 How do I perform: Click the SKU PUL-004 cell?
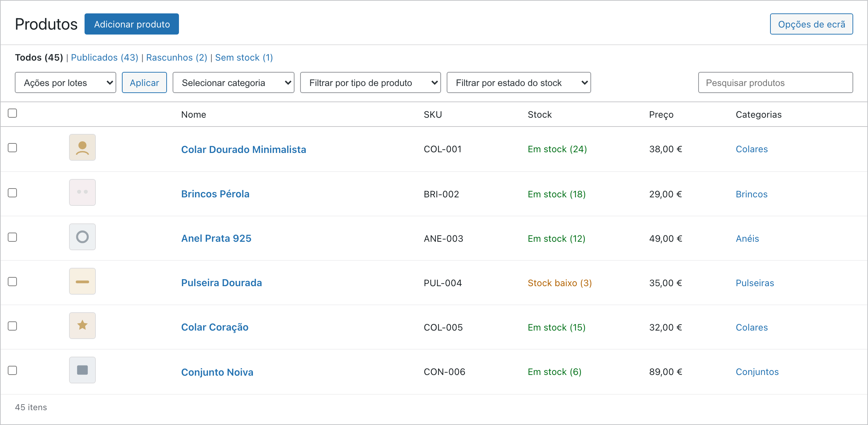coord(443,283)
